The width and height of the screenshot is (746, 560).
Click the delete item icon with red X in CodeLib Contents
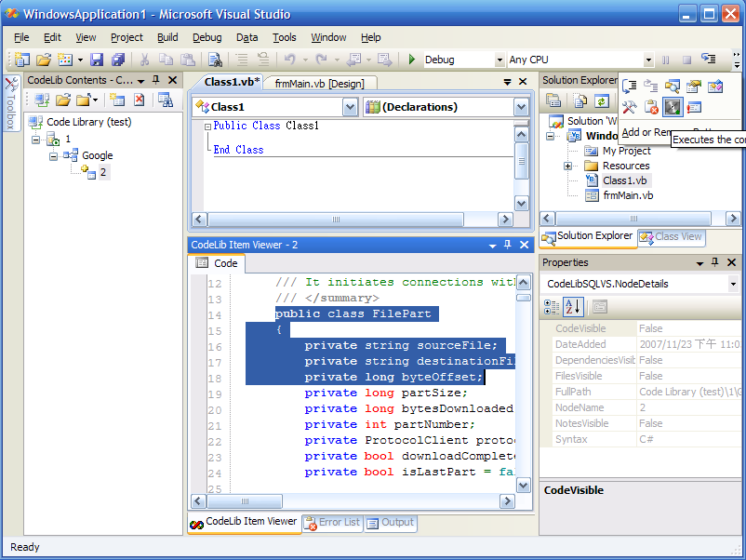click(139, 100)
